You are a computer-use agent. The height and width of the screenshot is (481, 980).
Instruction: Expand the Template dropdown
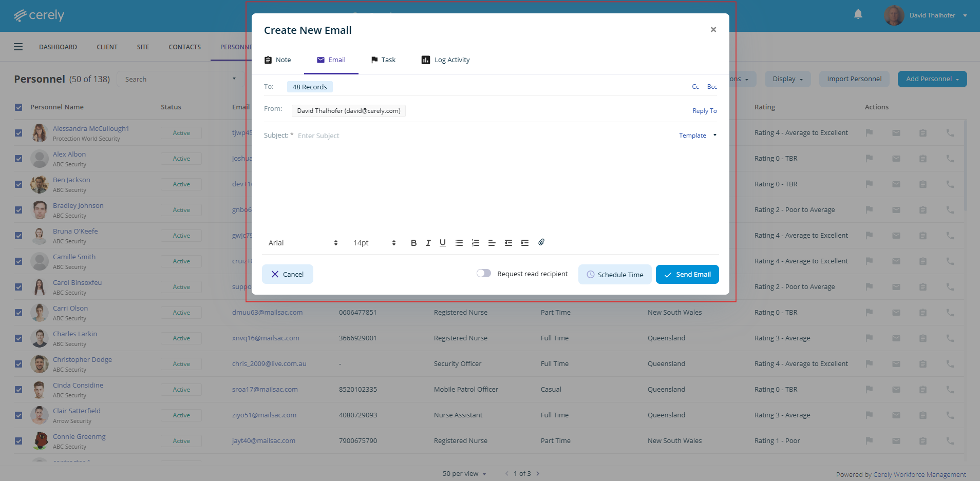coord(698,136)
